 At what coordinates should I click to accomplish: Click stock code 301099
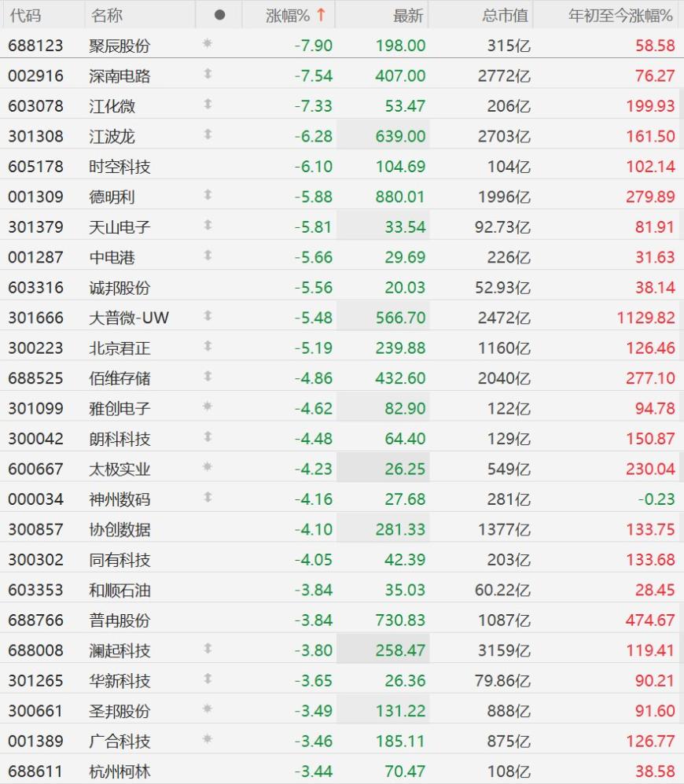pos(35,408)
